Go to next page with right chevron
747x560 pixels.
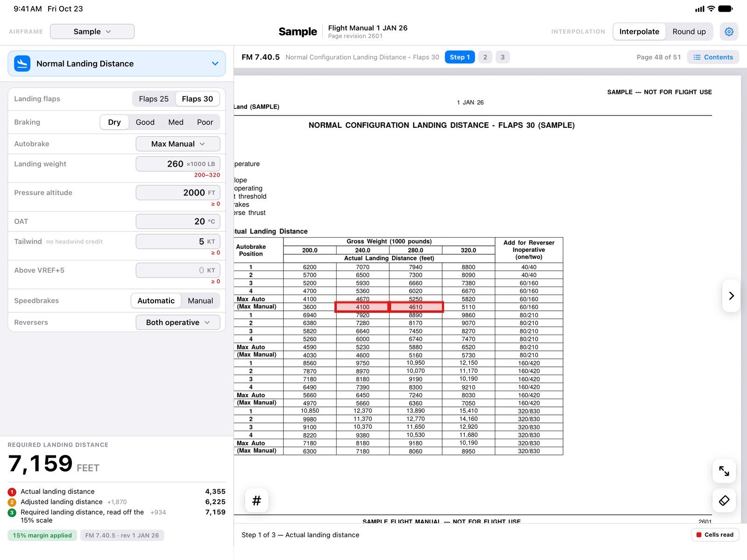tap(731, 296)
